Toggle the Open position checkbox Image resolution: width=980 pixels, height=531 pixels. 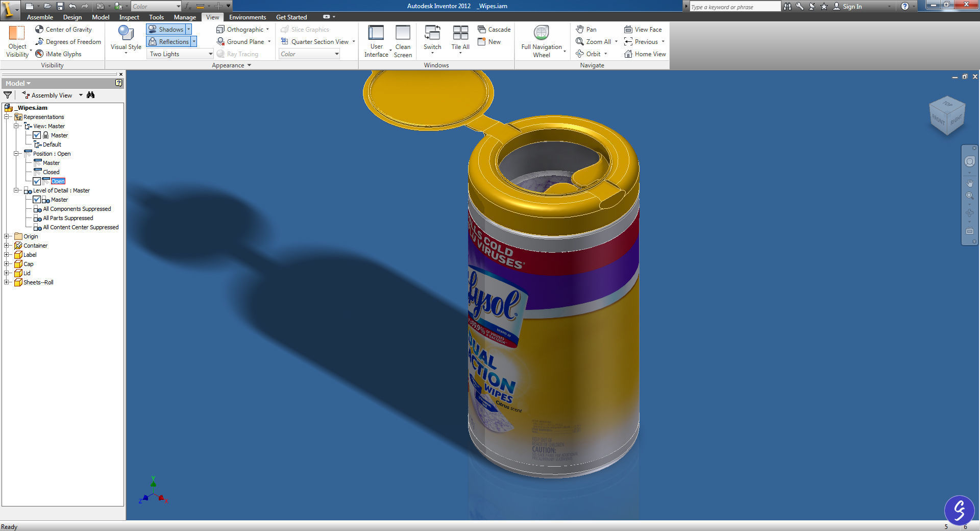[37, 181]
